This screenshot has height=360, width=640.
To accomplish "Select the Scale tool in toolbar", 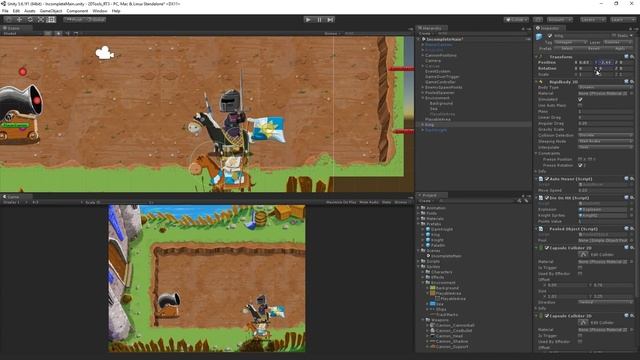I will point(40,20).
